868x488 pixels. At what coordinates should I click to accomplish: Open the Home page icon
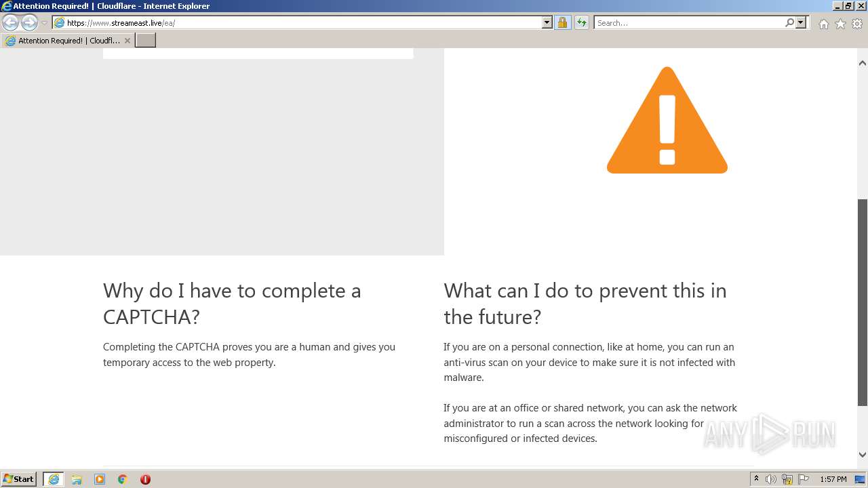click(823, 24)
